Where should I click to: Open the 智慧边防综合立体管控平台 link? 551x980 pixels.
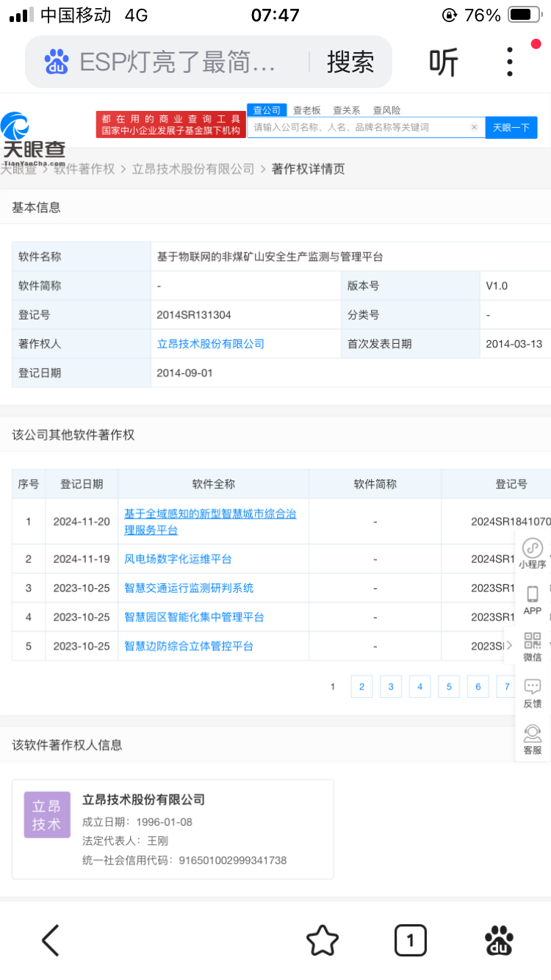[x=189, y=646]
